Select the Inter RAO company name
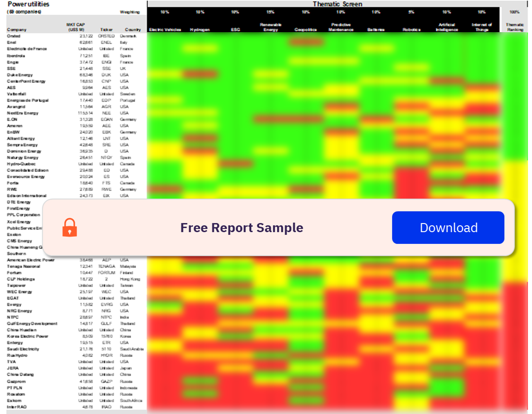Image resolution: width=532 pixels, height=414 pixels. pos(17,407)
